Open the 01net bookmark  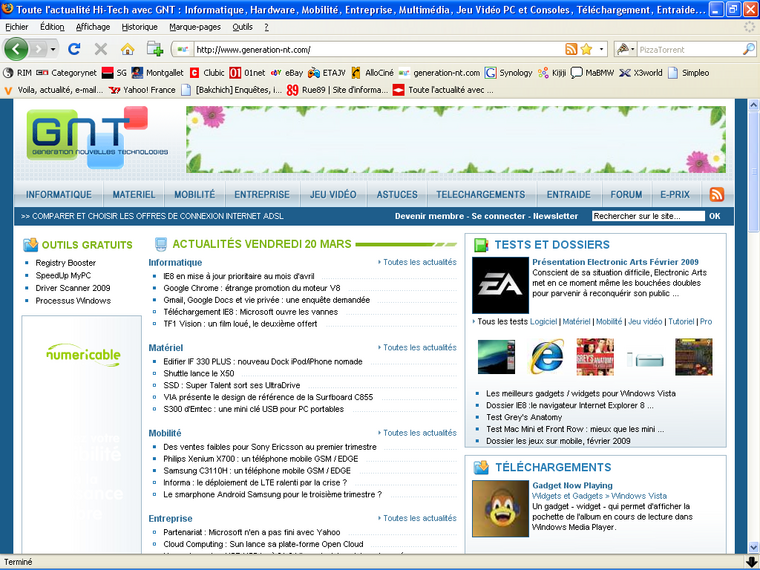tap(247, 73)
